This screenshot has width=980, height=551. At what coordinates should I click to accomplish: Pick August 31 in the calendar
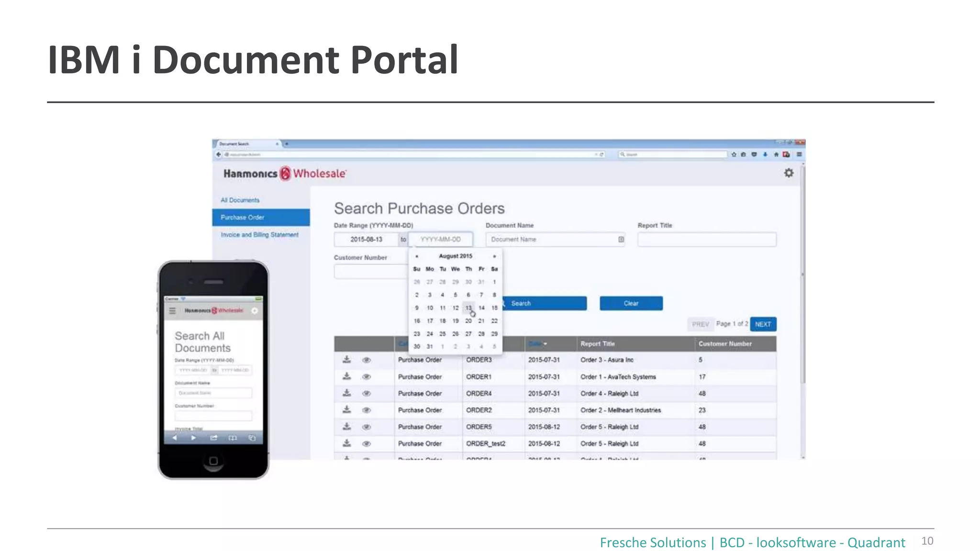pyautogui.click(x=430, y=346)
